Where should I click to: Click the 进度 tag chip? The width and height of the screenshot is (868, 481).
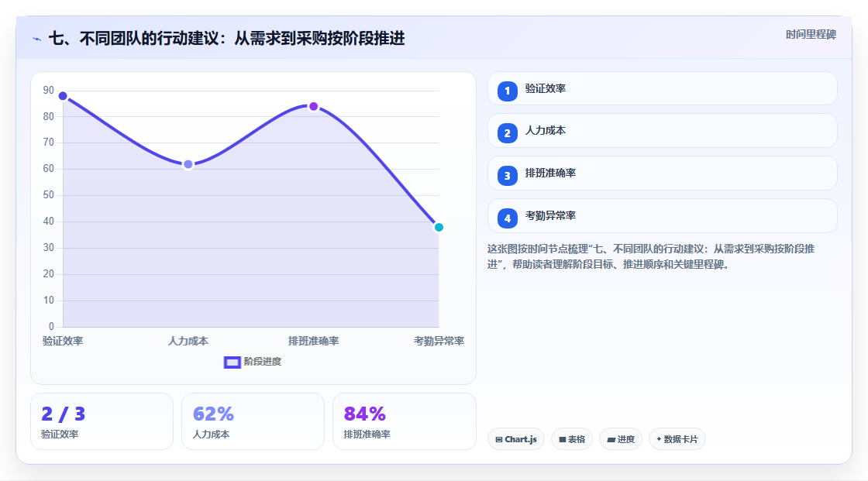coord(621,439)
